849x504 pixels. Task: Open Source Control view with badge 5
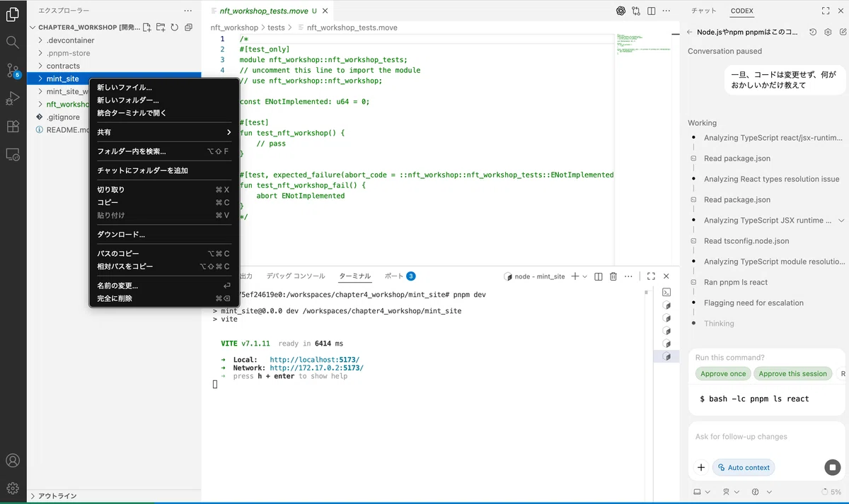point(13,70)
